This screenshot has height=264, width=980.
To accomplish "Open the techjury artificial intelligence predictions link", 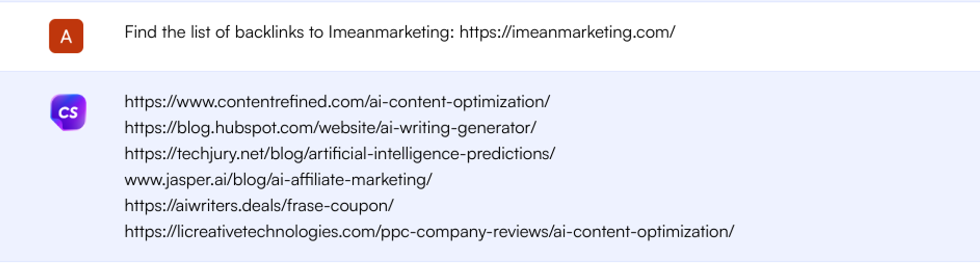I will (340, 154).
